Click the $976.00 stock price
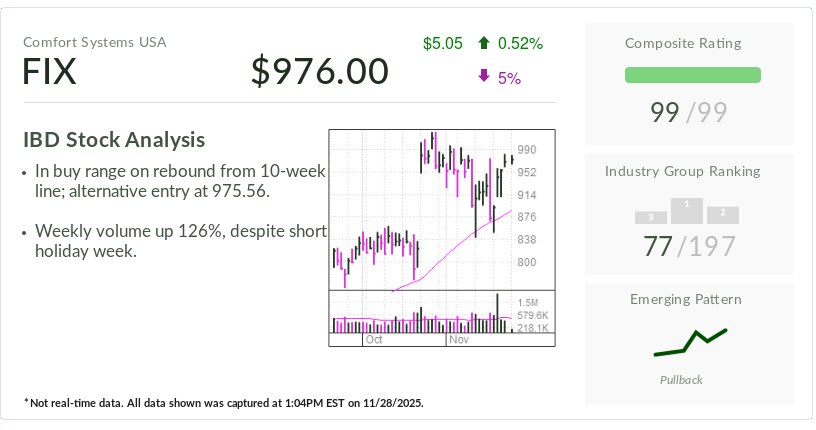 point(319,71)
